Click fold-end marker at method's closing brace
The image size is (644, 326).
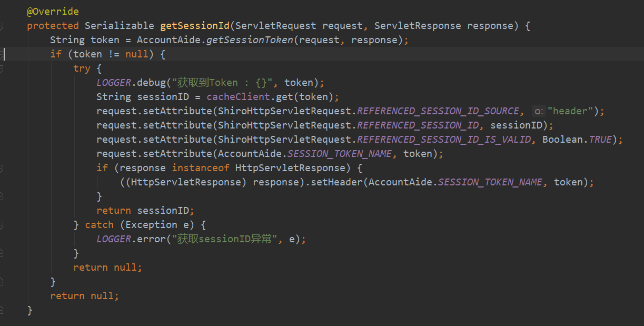[2, 310]
